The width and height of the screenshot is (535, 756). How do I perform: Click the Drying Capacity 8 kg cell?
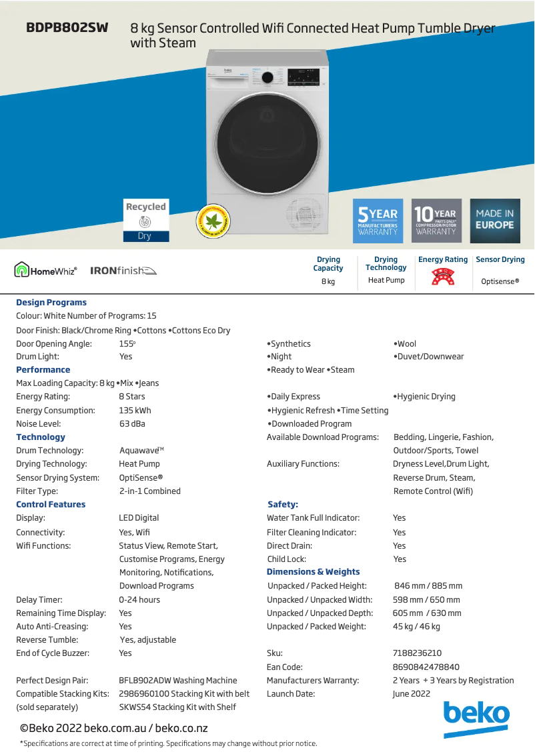tap(328, 271)
